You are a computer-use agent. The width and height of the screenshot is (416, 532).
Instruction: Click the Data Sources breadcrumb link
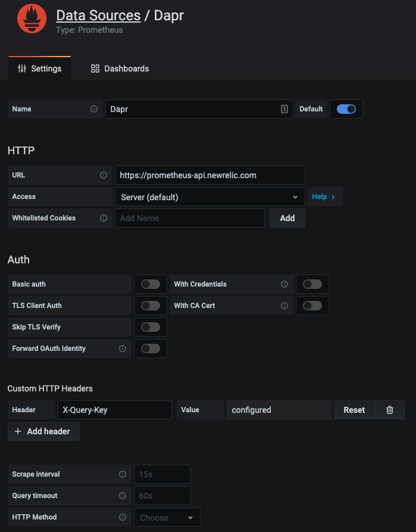click(x=98, y=15)
